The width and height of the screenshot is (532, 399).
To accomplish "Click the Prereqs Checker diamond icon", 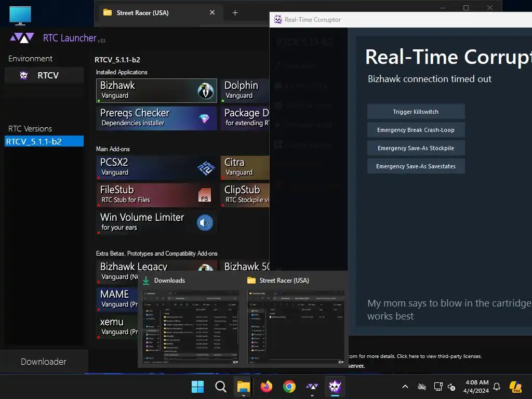I will 204,118.
